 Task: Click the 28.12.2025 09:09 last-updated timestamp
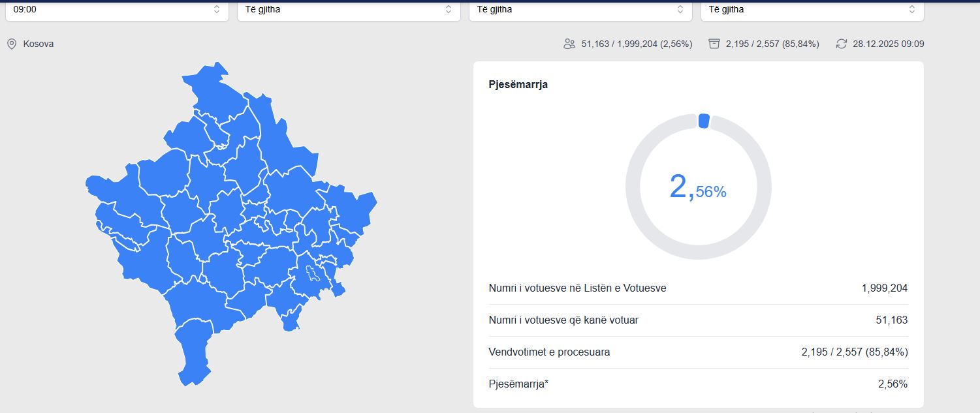click(x=888, y=44)
